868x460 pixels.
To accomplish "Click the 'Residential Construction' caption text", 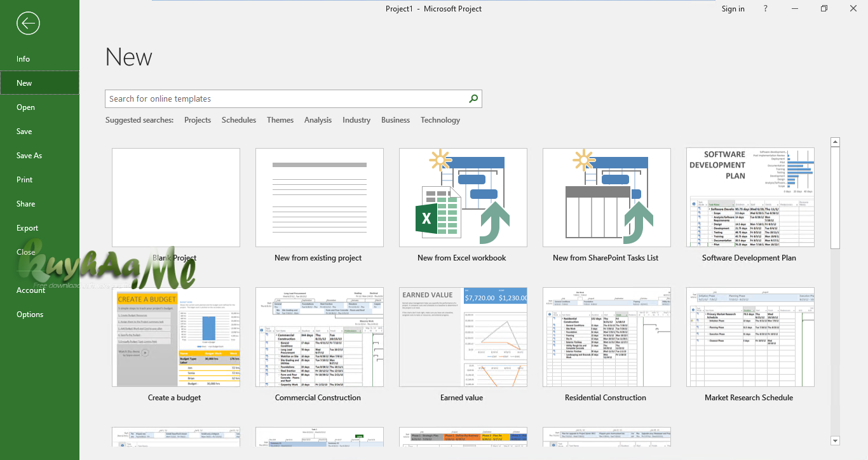I will 606,398.
